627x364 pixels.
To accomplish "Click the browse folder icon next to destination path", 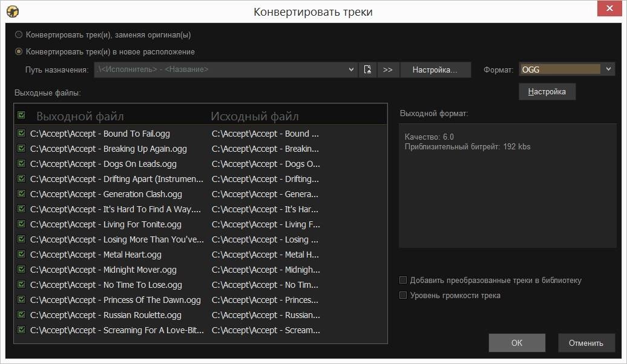I will coord(367,70).
